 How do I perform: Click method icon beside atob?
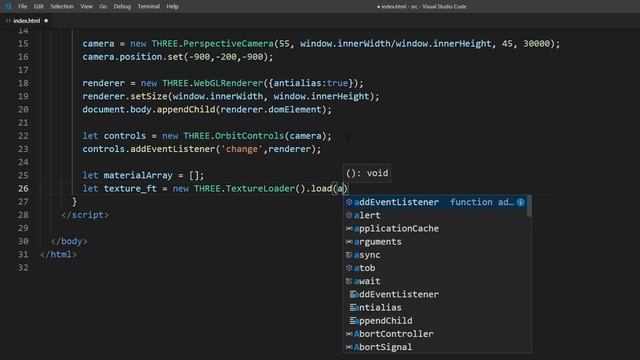coord(349,268)
